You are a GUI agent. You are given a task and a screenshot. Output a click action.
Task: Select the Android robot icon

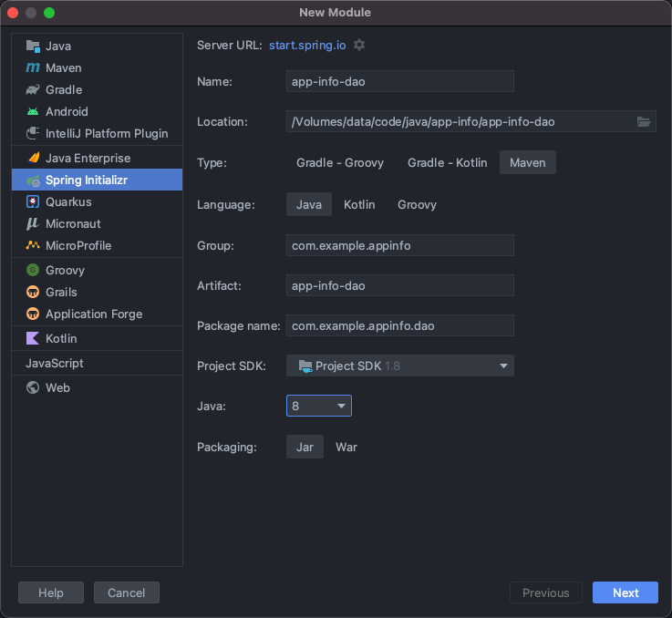click(x=33, y=111)
